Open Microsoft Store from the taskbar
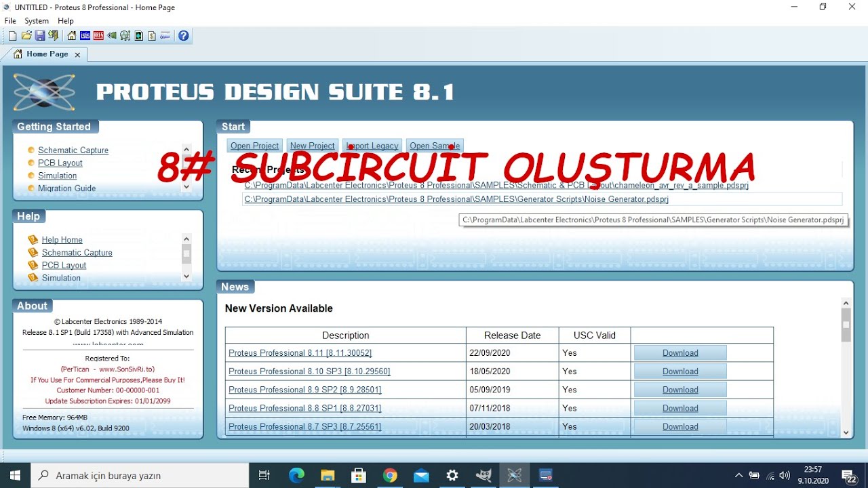Screen dimensions: 868x488 tap(359, 476)
